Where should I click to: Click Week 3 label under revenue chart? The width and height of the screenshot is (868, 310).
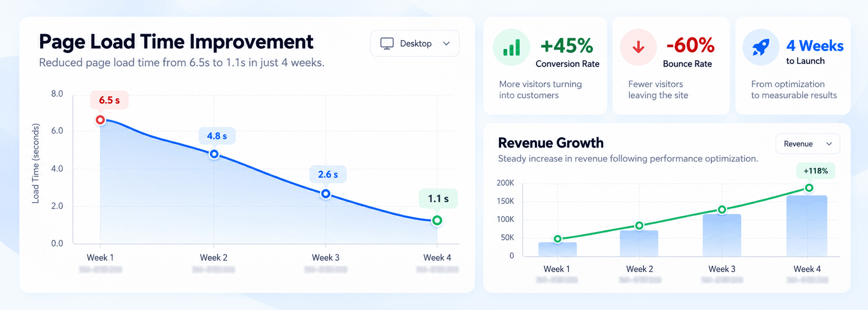tap(722, 269)
